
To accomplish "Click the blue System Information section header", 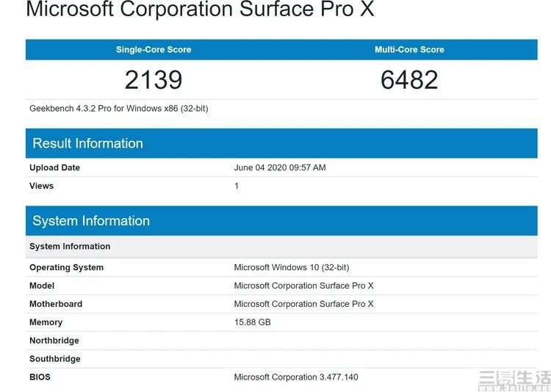I will [x=91, y=221].
